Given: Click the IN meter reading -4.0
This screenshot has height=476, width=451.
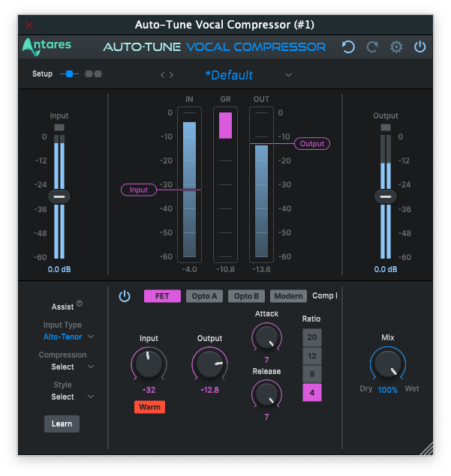Looking at the screenshot, I should tap(189, 269).
